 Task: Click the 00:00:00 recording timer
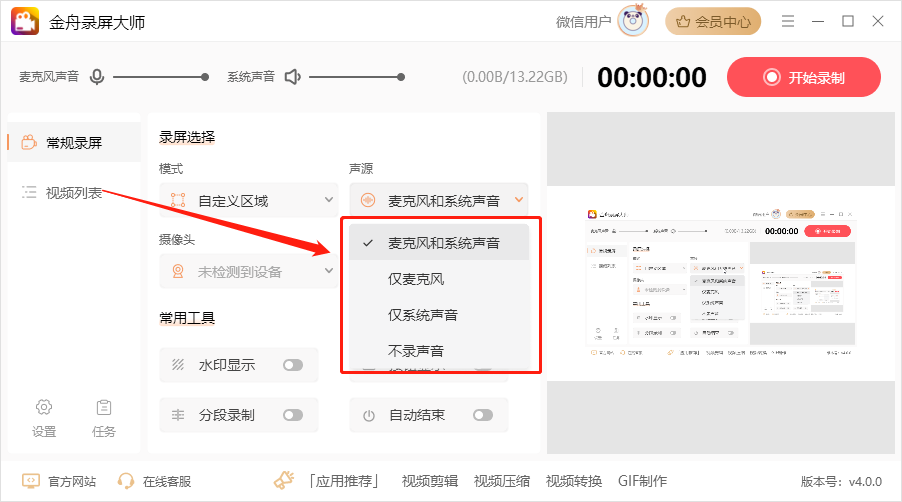click(x=652, y=77)
